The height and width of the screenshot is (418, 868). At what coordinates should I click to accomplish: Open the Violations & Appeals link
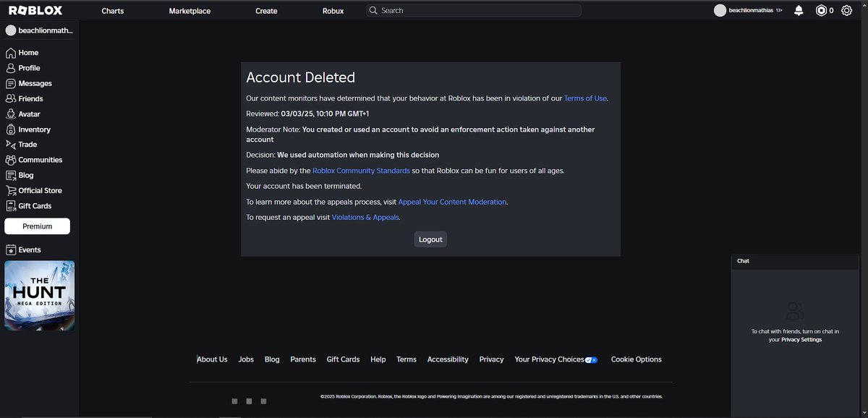tap(365, 218)
